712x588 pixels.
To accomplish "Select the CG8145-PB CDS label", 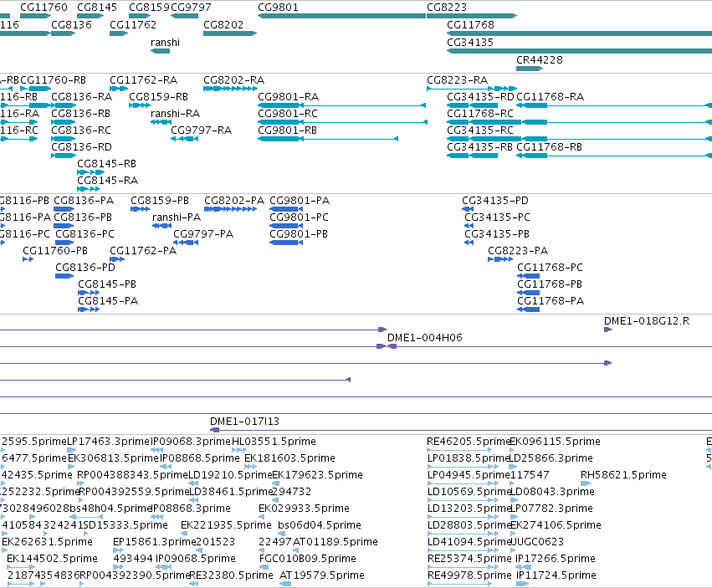I will tap(107, 284).
